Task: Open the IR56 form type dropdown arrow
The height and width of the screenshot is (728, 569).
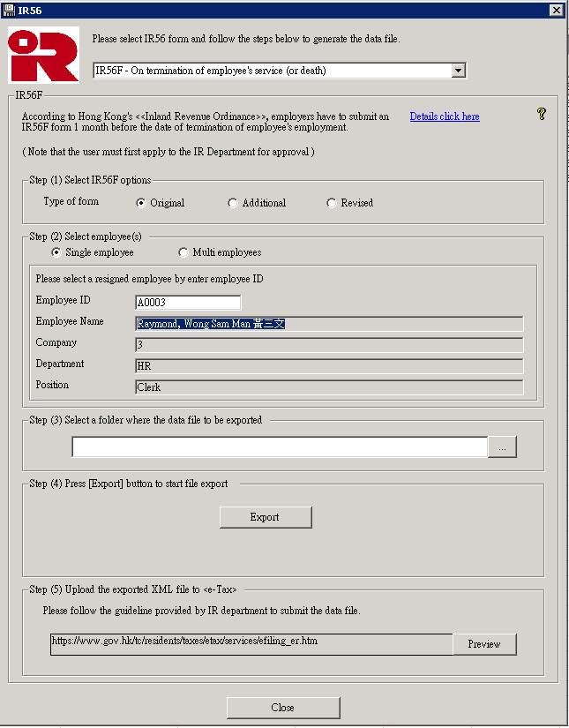Action: point(457,71)
